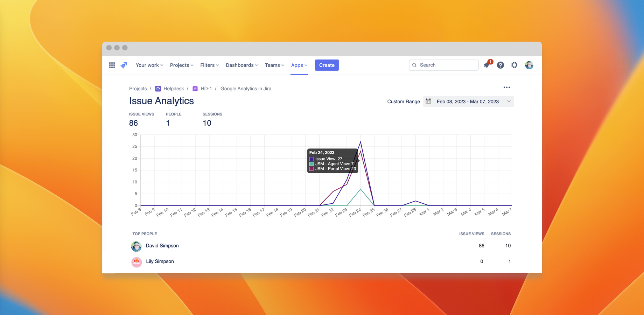Screen dimensions: 644x315
Task: Click the Helpdesk project icon in breadcrumb
Action: tap(158, 89)
